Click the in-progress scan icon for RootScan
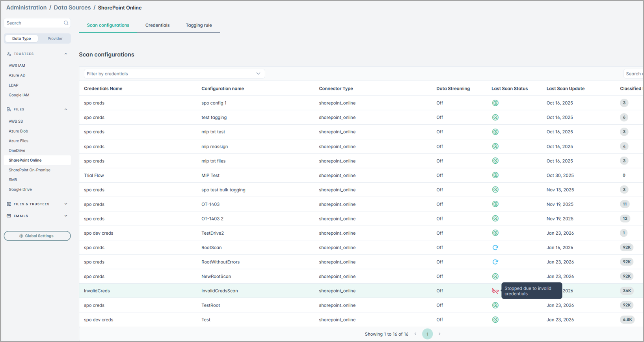Viewport: 644px width, 342px height. (495, 248)
